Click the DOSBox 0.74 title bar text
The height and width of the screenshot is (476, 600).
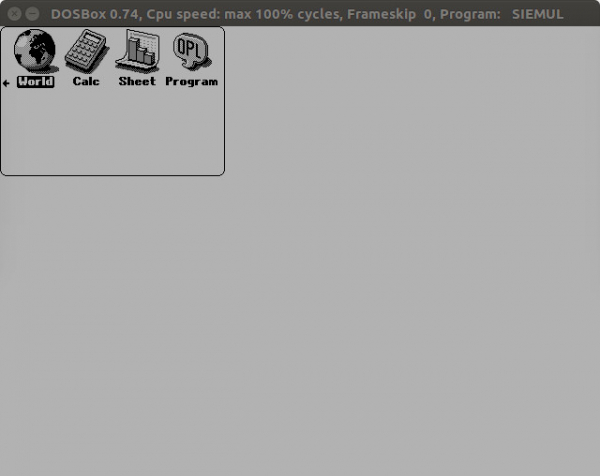95,14
